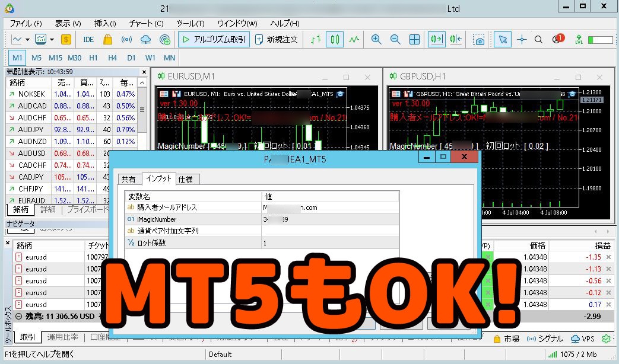The height and width of the screenshot is (364, 619).
Task: Zoom out on the chart
Action: [395, 40]
